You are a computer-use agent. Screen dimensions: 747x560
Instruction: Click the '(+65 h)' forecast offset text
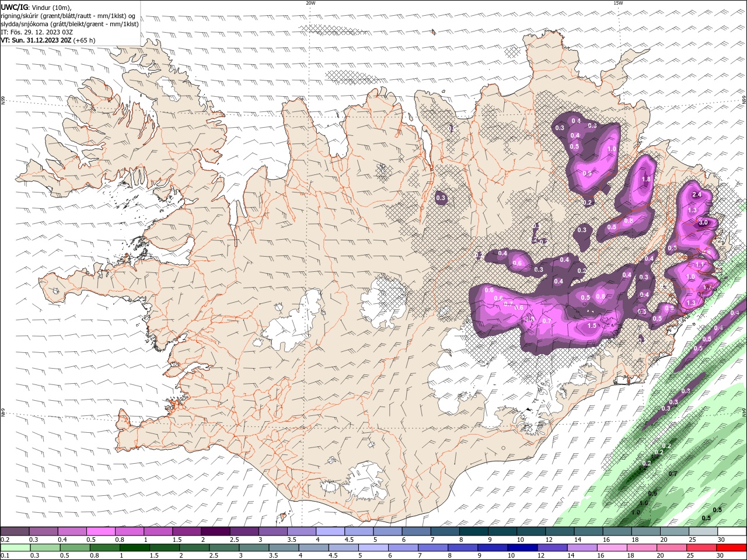(x=85, y=40)
